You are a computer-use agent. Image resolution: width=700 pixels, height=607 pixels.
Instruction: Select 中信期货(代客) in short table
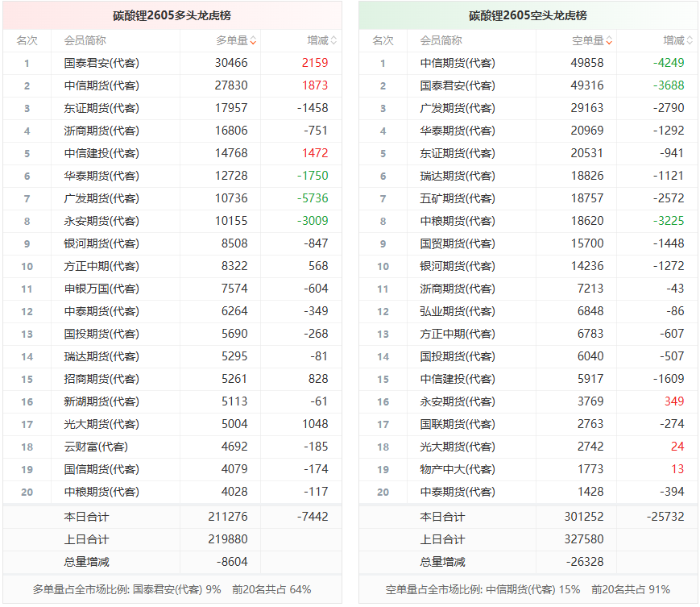(458, 63)
